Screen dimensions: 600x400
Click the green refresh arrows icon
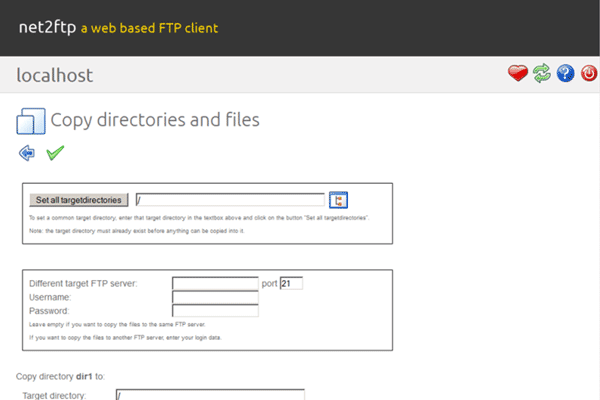click(x=541, y=74)
